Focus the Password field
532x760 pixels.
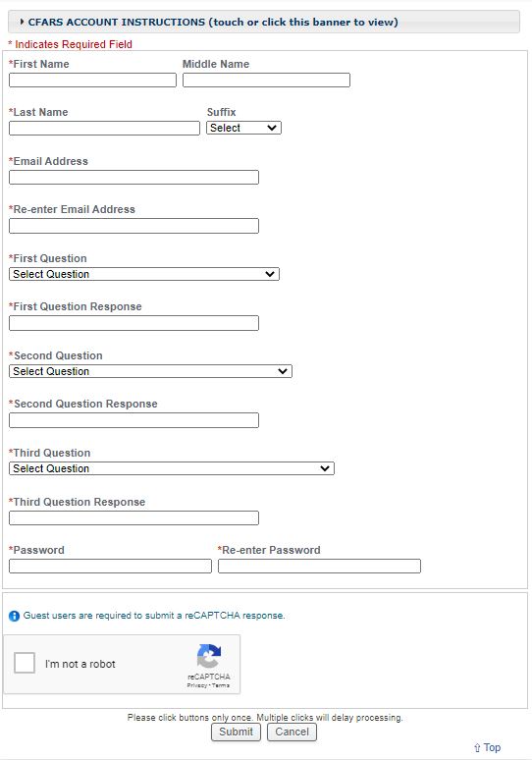[x=110, y=567]
